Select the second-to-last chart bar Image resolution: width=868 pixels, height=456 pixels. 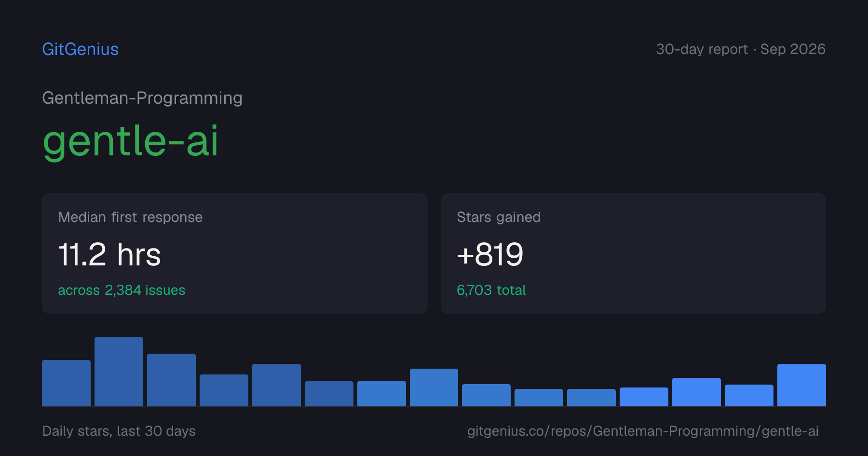[749, 395]
